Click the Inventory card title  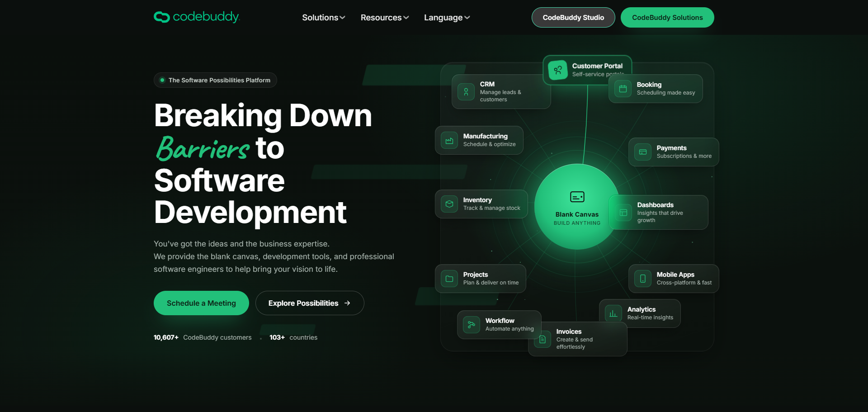pos(477,200)
